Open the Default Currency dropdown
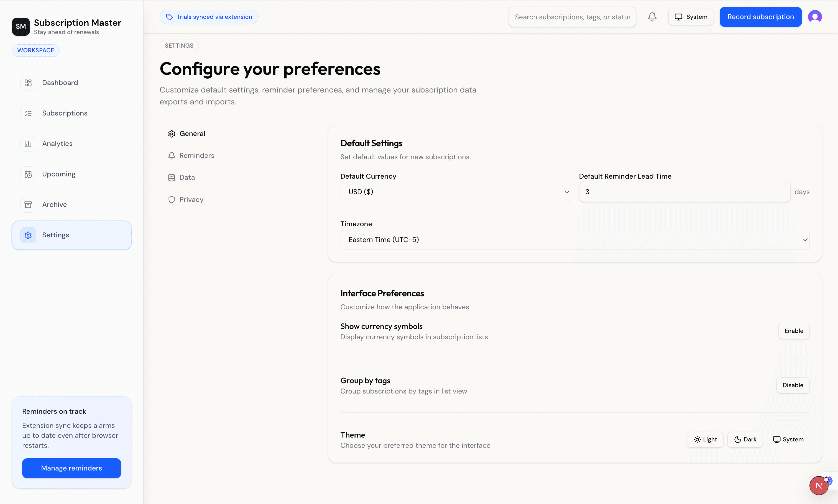Screen dimensions: 838x504 455,192
